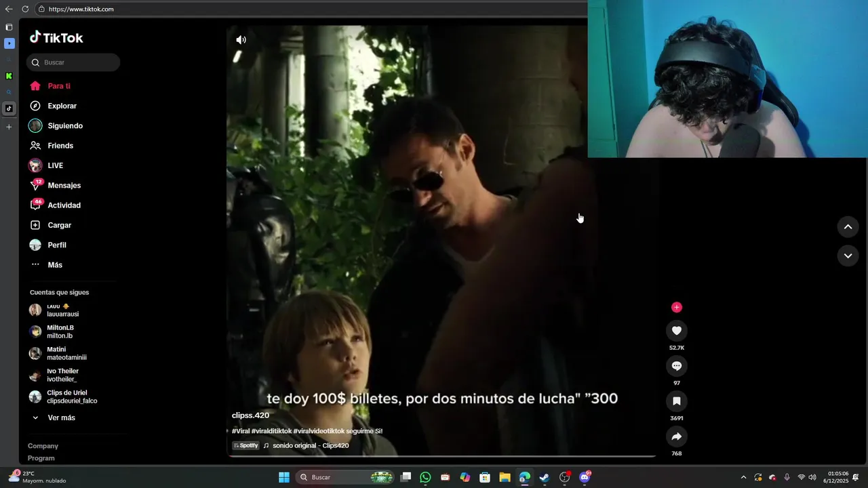Click the #viralvideotiktok hashtag
The height and width of the screenshot is (488, 868).
(x=319, y=431)
